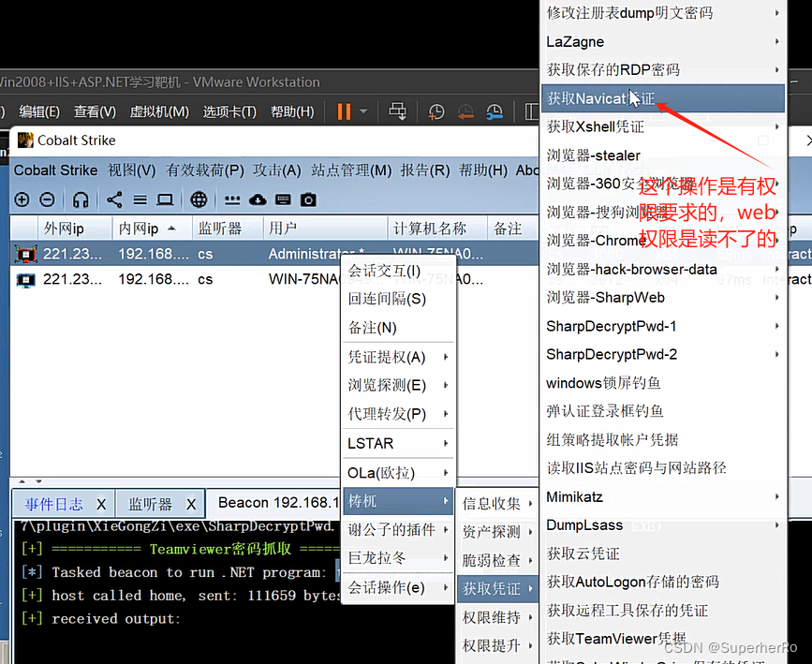
Task: Open 权限维持 submenu entry
Action: (x=497, y=617)
